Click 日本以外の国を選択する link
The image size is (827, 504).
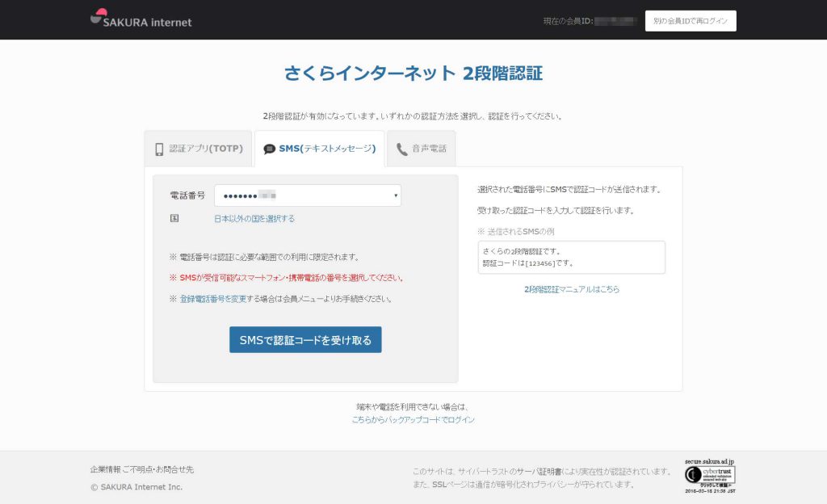(x=254, y=219)
